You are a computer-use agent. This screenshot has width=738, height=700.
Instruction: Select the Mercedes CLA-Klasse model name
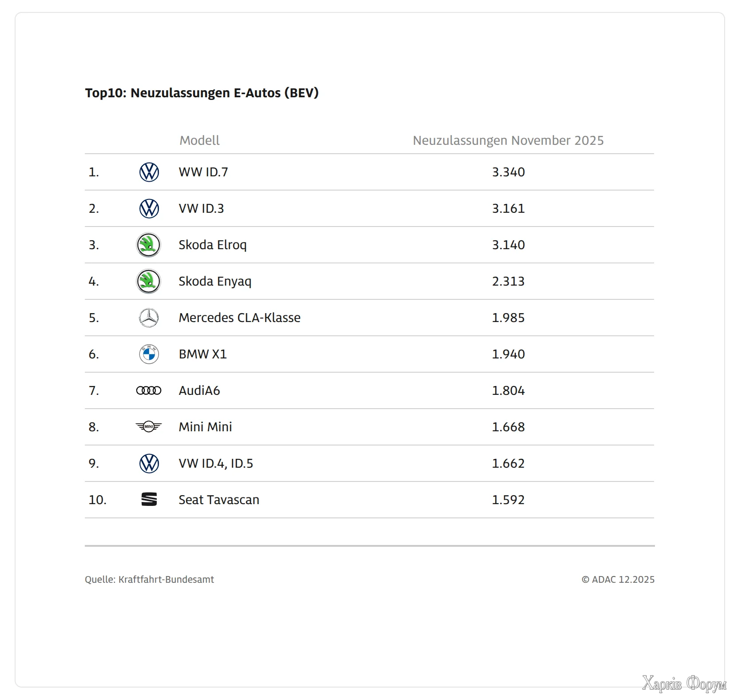point(239,318)
